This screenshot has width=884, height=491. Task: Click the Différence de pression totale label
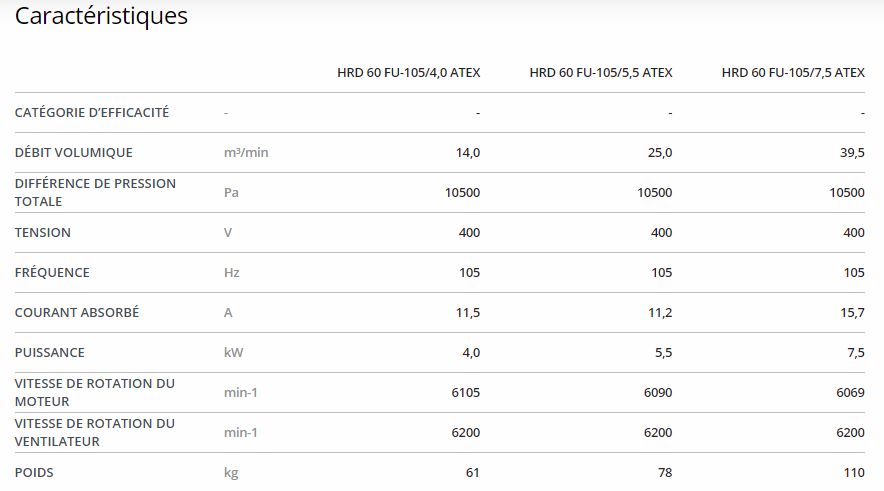pyautogui.click(x=95, y=192)
